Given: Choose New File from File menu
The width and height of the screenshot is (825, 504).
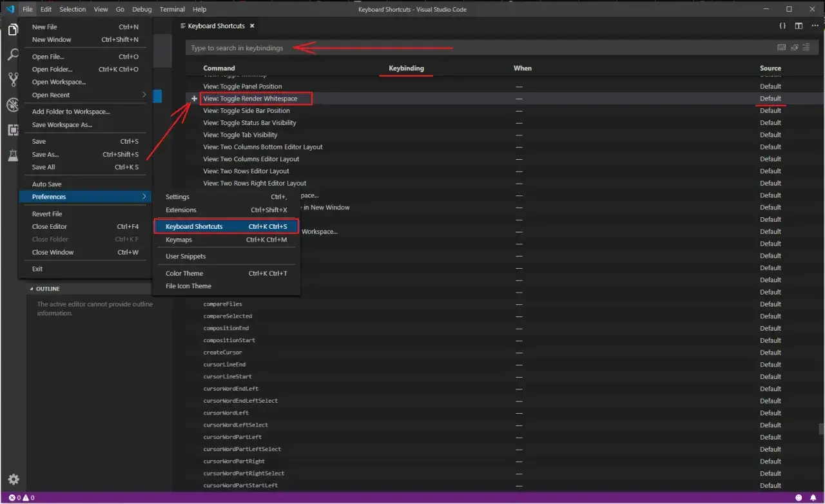Looking at the screenshot, I should [85, 27].
